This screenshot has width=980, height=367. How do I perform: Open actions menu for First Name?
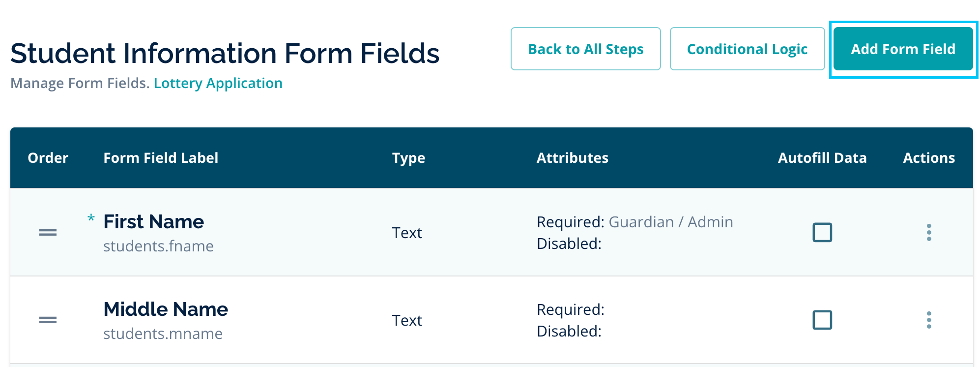pyautogui.click(x=928, y=232)
